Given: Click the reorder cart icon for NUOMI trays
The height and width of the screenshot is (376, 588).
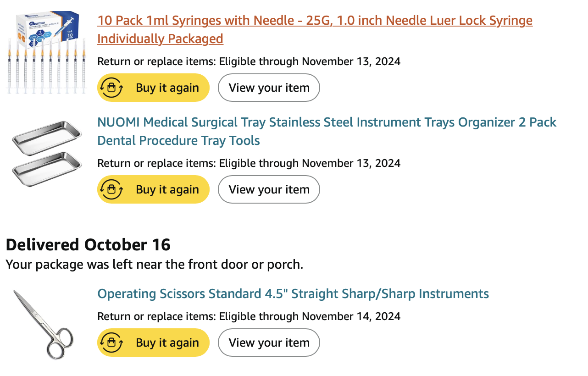Looking at the screenshot, I should 111,189.
